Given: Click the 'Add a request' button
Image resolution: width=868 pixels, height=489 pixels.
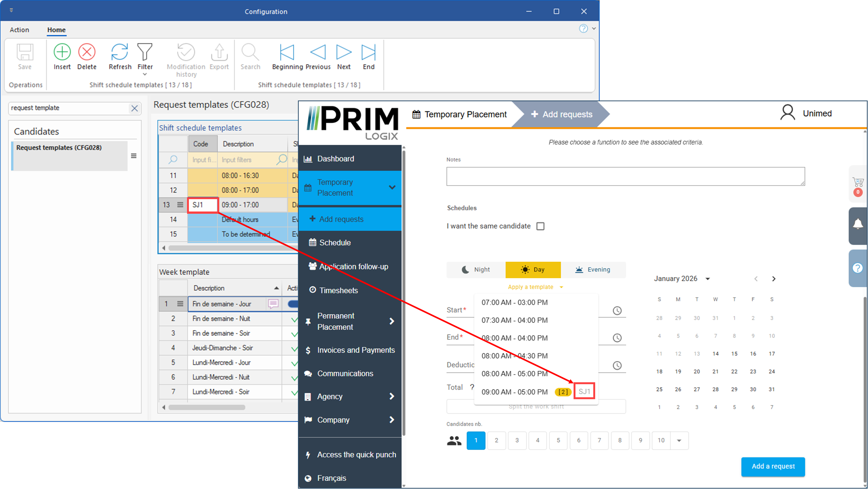Looking at the screenshot, I should 773,466.
